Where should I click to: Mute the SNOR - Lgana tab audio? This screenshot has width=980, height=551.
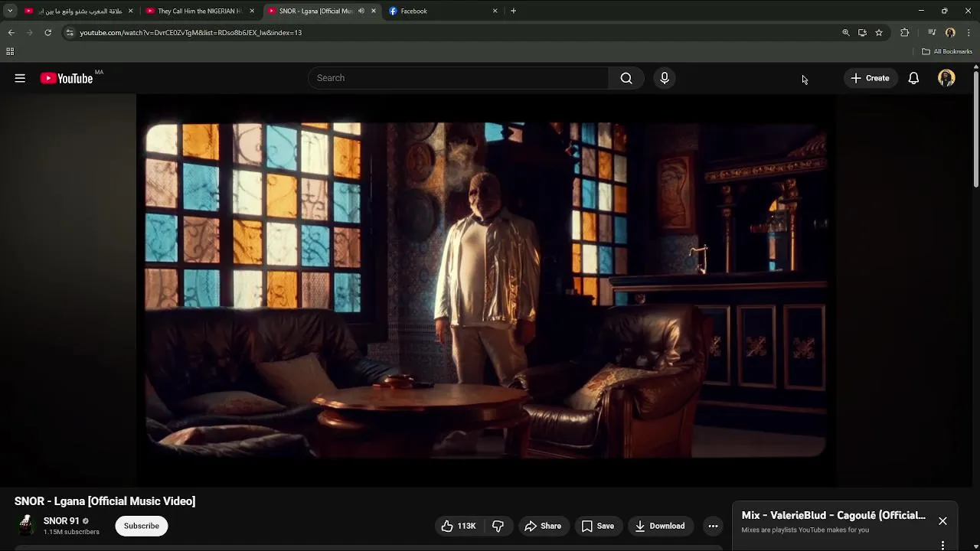click(361, 11)
